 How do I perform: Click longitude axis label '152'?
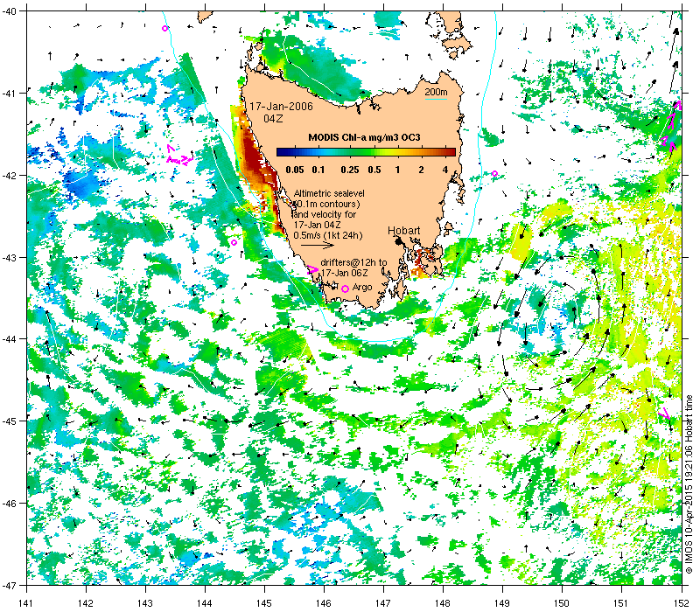pyautogui.click(x=682, y=603)
